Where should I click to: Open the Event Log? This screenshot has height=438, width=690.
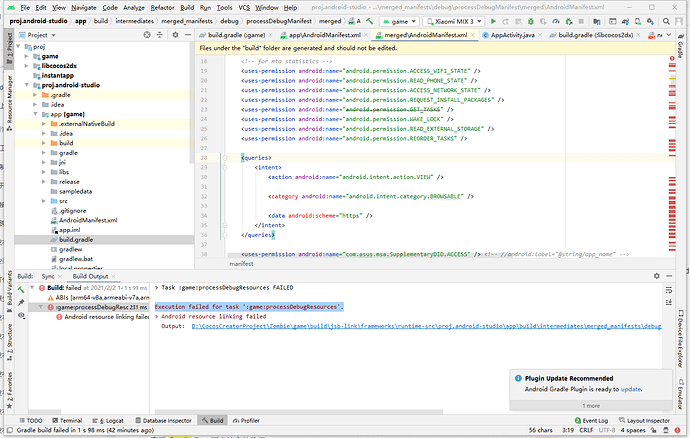click(x=594, y=421)
